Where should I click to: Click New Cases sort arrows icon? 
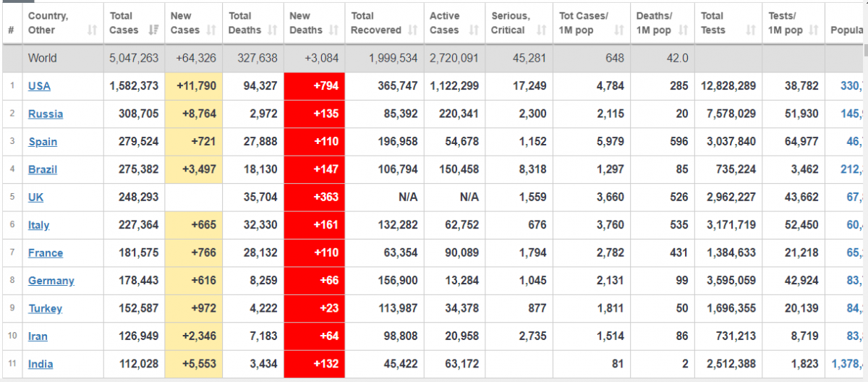pos(211,30)
